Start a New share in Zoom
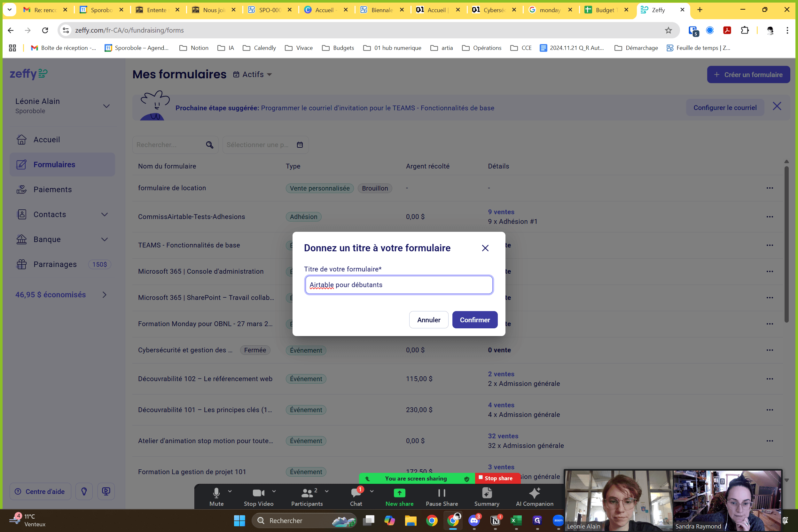This screenshot has width=798, height=532. 399,497
